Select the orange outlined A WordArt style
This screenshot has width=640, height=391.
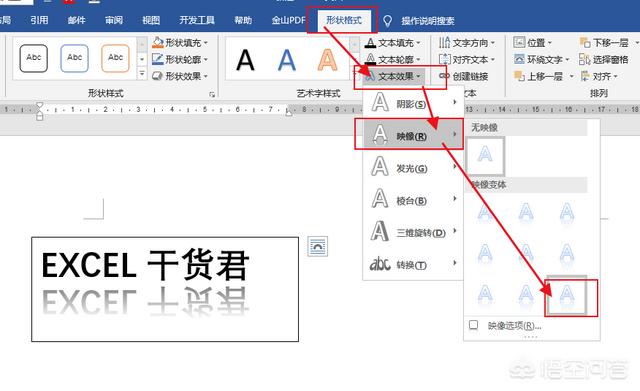tap(327, 60)
